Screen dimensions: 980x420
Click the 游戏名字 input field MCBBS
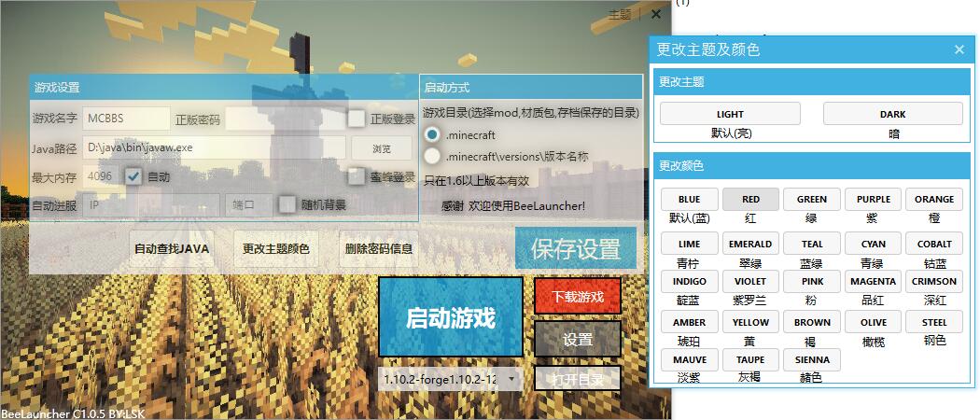pyautogui.click(x=126, y=119)
